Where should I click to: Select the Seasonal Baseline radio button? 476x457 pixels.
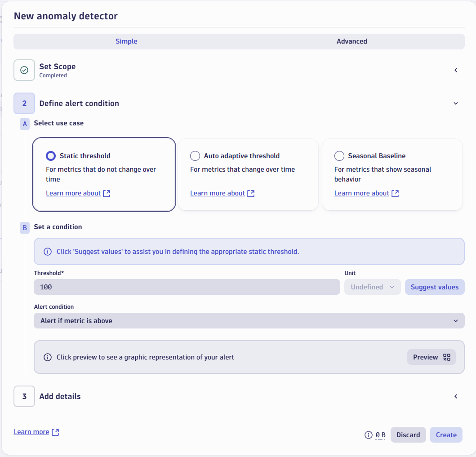point(339,155)
